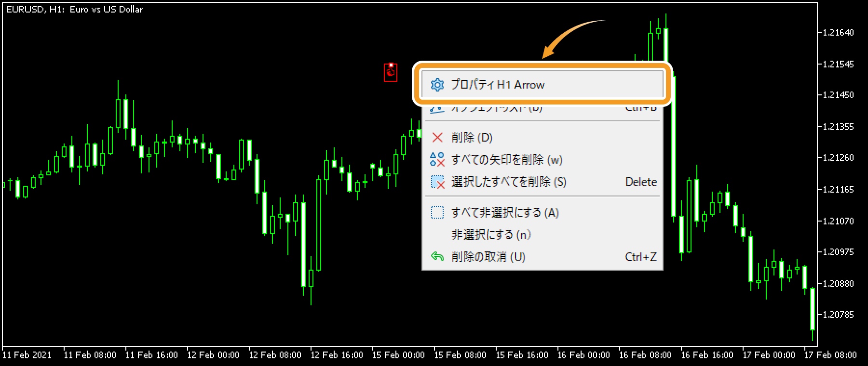Click price label 1.21640 on price axis
Screen dimensions: 868x366
pos(838,32)
